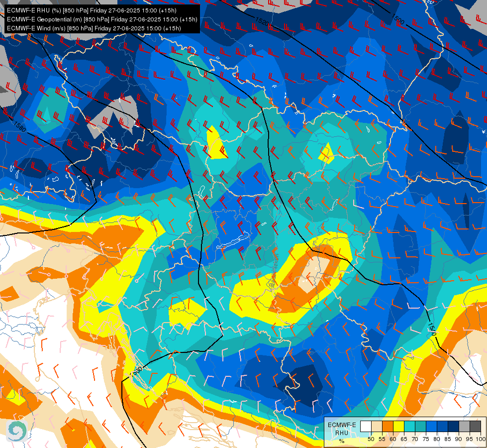Image resolution: width=487 pixels, height=448 pixels.
Task: Click the ECMWF-E legend title
Action: pyautogui.click(x=342, y=425)
